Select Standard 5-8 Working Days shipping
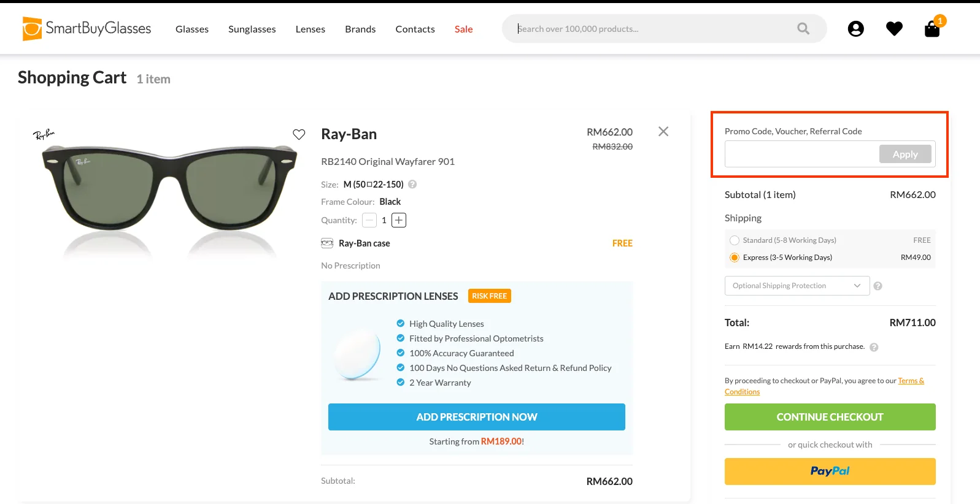This screenshot has width=980, height=504. (735, 240)
